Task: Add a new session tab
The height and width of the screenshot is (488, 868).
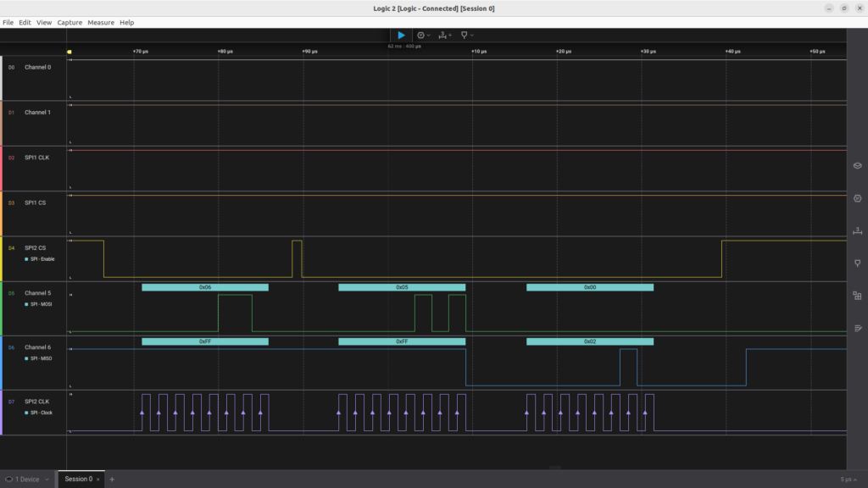Action: coord(112,480)
